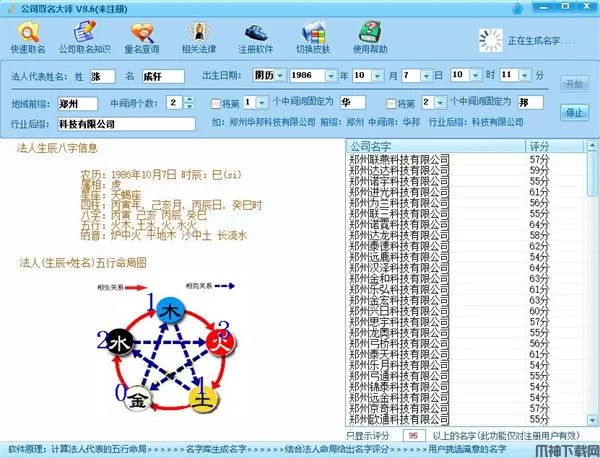Click the 火 fire element circle
600x458 pixels.
coord(221,342)
